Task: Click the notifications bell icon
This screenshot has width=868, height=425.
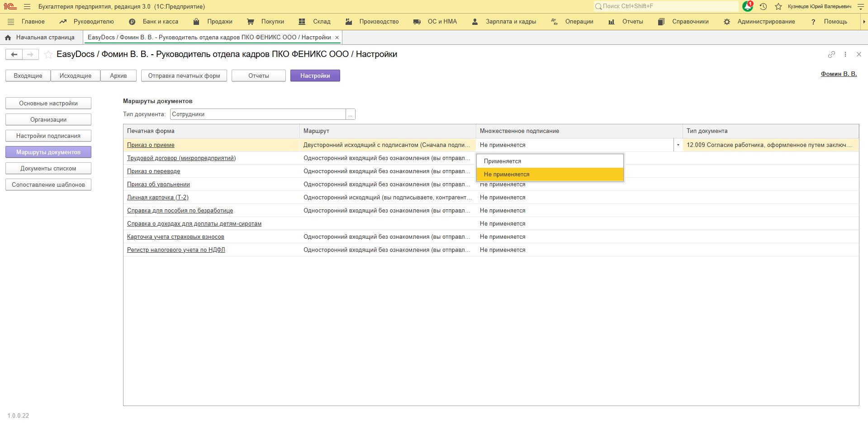Action: 747,6
